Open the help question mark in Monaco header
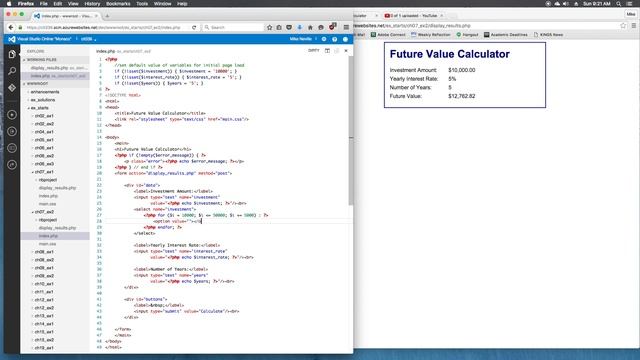The width and height of the screenshot is (640, 360). tap(334, 39)
